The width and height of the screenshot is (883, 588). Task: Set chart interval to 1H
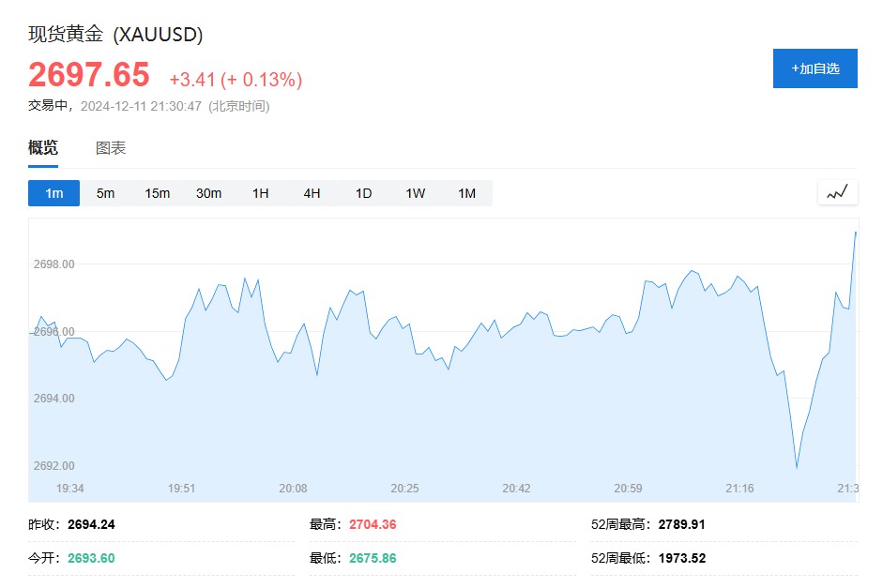click(x=260, y=193)
